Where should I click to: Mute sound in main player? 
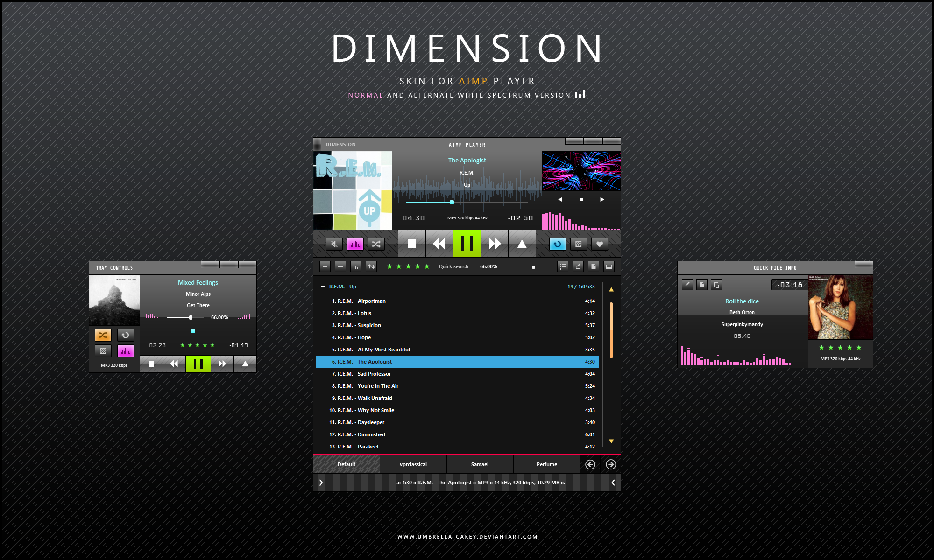click(334, 244)
